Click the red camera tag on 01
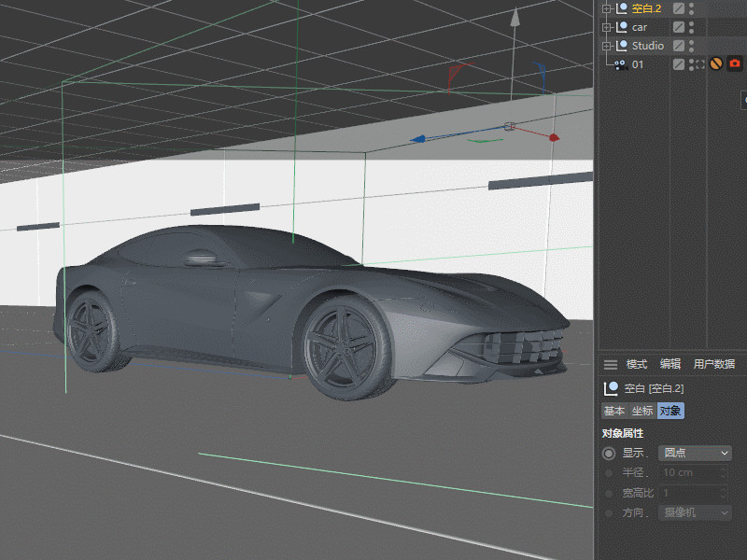This screenshot has width=747, height=560. (x=735, y=63)
